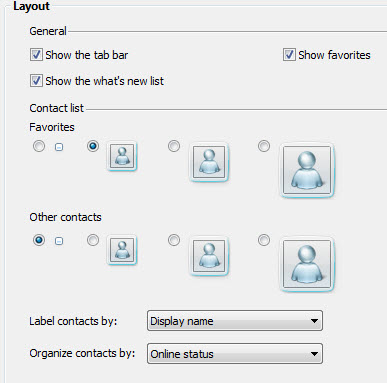Click the large avatar icon under Favorites
Image resolution: width=387 pixels, height=383 pixels.
pos(307,170)
